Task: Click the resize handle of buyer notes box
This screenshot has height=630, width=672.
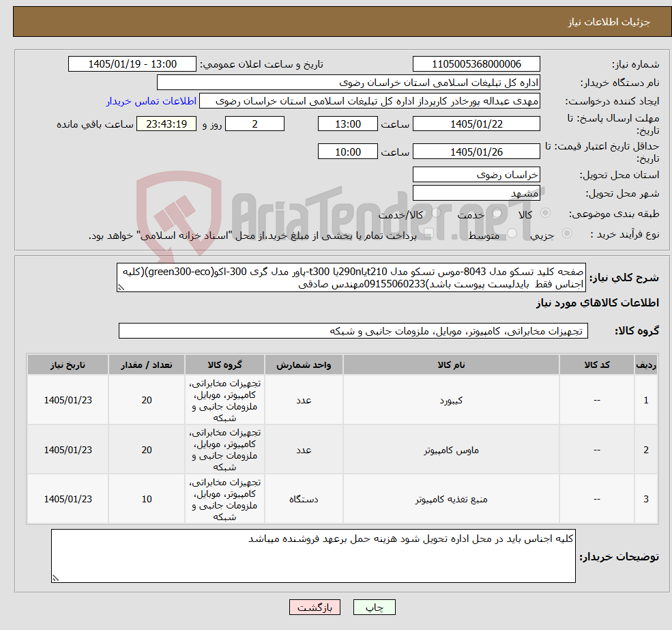Action: 55,578
